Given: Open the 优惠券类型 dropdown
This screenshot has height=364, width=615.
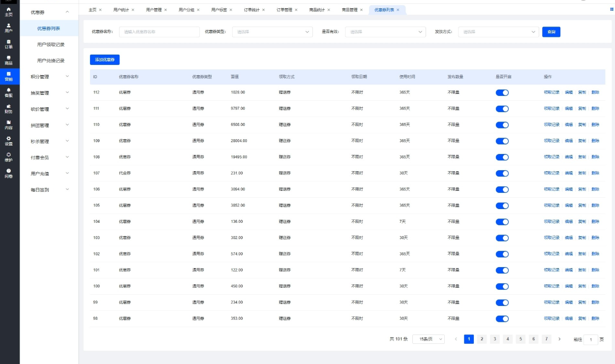Looking at the screenshot, I should pos(272,32).
